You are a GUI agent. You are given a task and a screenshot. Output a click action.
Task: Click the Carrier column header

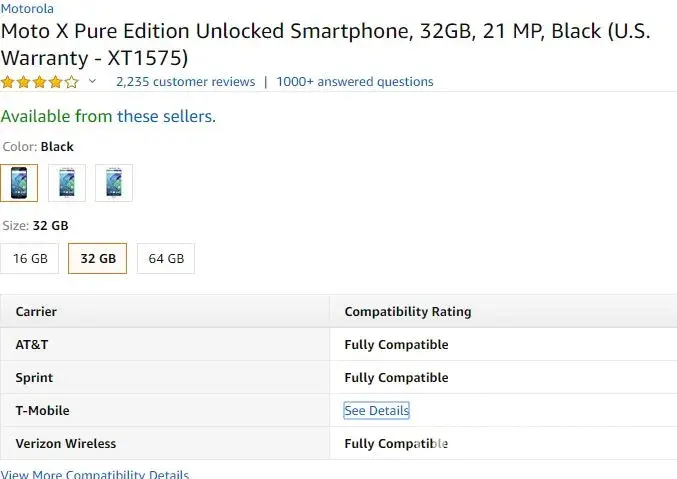(x=36, y=312)
